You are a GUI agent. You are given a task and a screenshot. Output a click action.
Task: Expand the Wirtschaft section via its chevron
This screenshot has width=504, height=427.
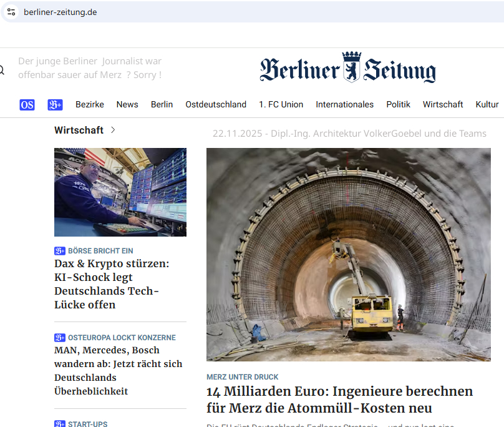(112, 130)
